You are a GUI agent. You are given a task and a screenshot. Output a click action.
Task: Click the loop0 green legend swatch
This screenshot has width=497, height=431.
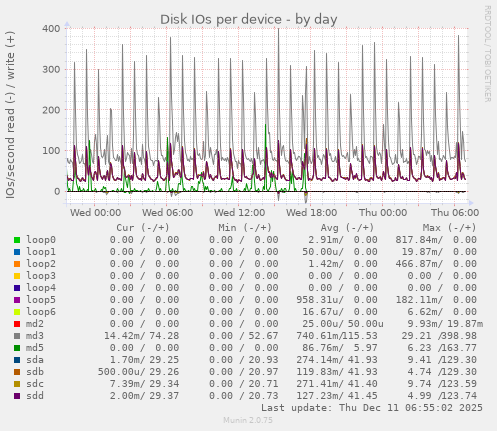(17, 240)
